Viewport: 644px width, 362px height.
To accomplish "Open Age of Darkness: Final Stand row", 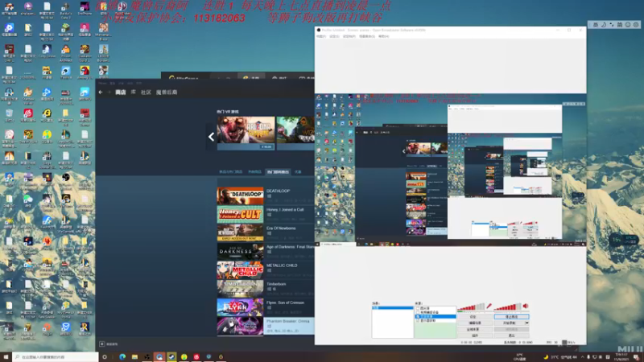I will click(x=266, y=252).
